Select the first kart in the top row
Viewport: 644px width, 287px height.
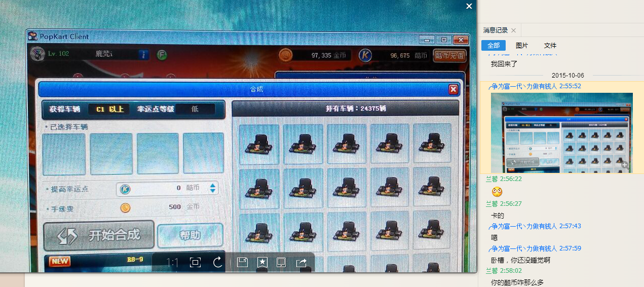259,145
